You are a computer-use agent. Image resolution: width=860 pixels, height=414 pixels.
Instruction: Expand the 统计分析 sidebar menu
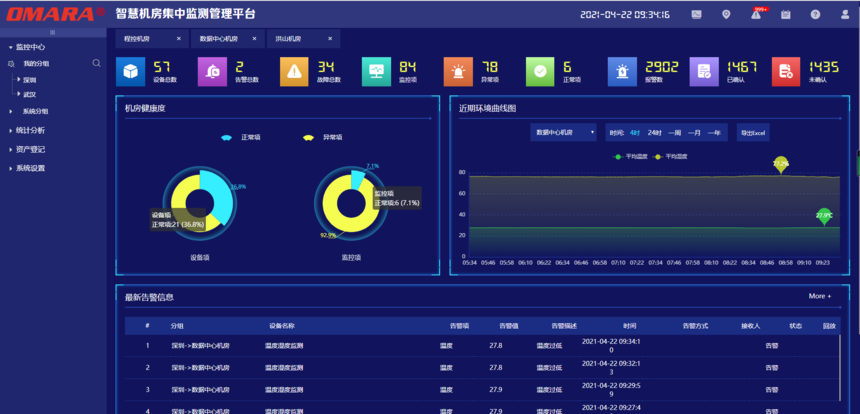pos(30,130)
